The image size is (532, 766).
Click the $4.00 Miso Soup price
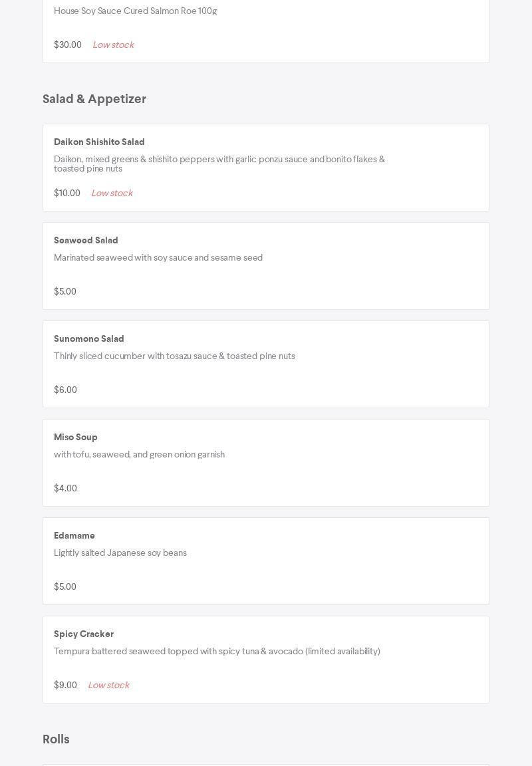[x=65, y=488]
